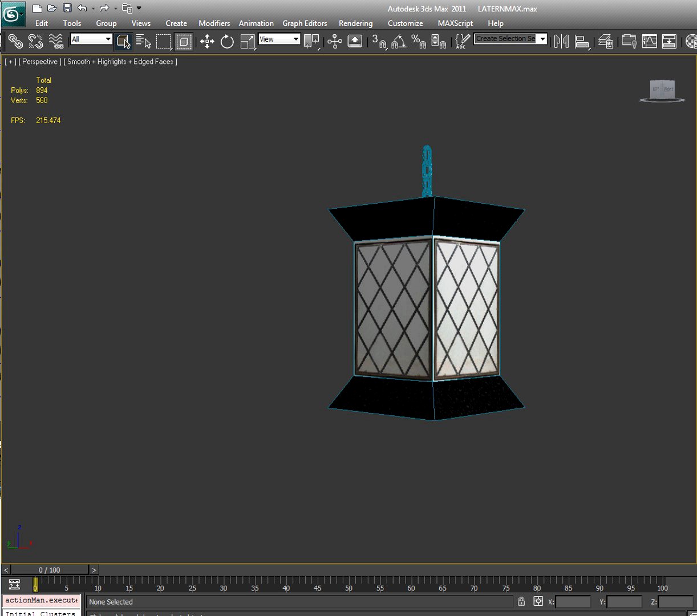The width and height of the screenshot is (697, 616).
Task: Open the Modifiers menu
Action: 214,23
